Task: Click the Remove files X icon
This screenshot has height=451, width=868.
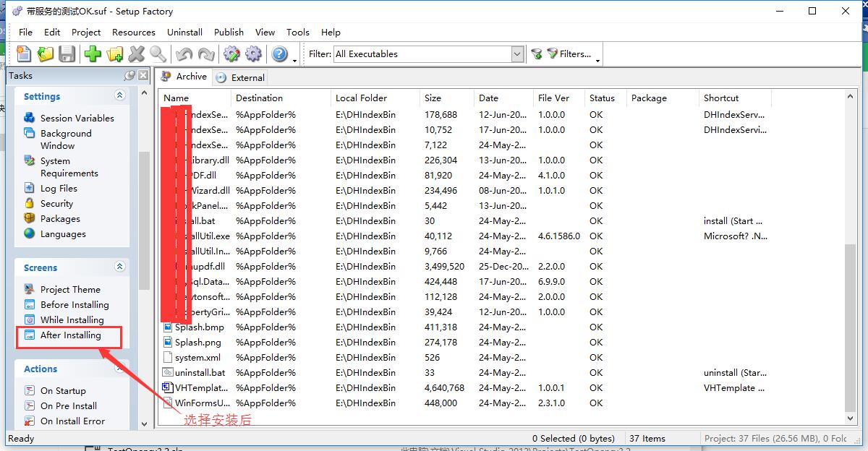Action: pos(136,54)
